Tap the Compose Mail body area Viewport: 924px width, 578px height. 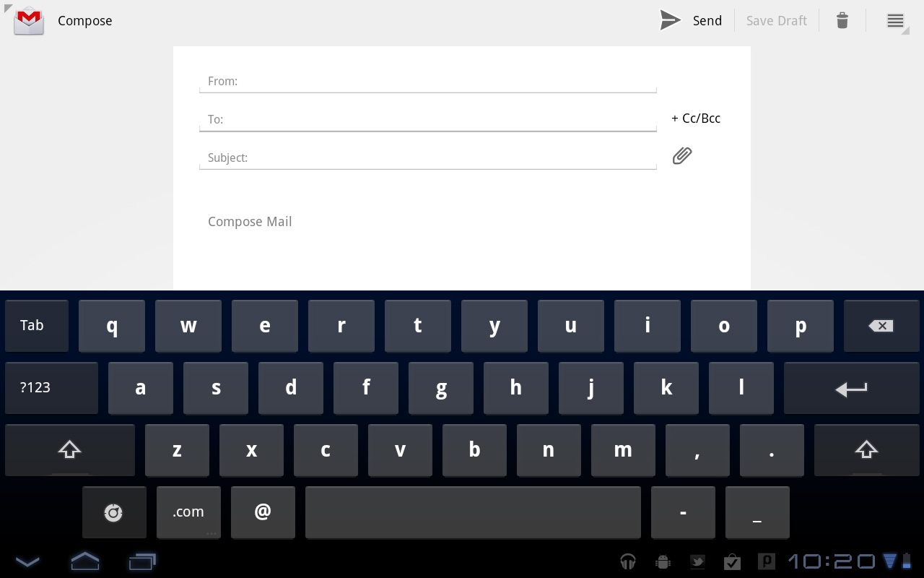[x=462, y=222]
